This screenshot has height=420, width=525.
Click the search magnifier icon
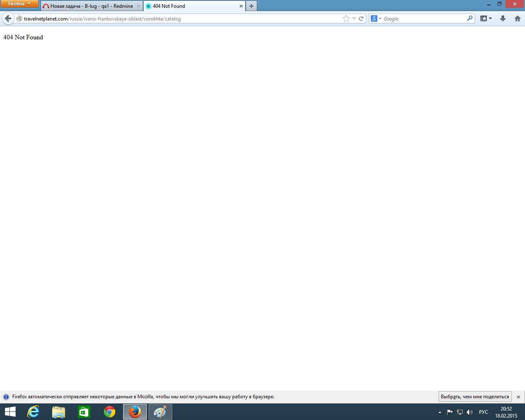point(470,18)
